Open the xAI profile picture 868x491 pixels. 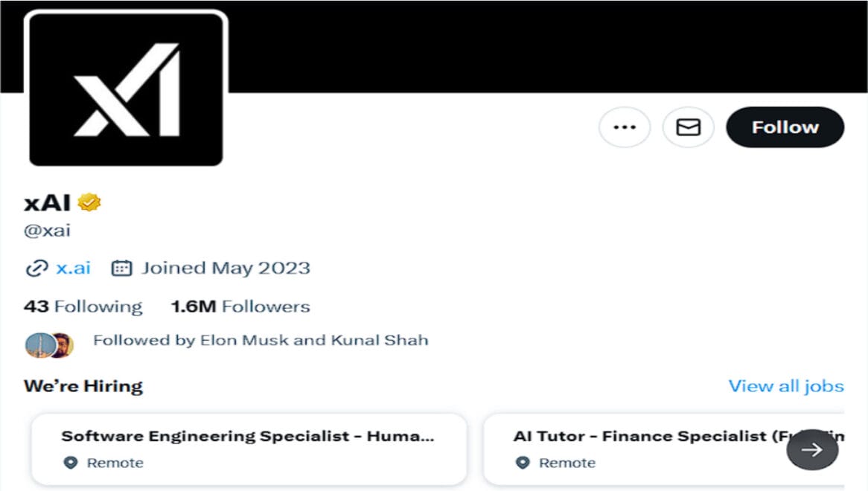[x=126, y=89]
